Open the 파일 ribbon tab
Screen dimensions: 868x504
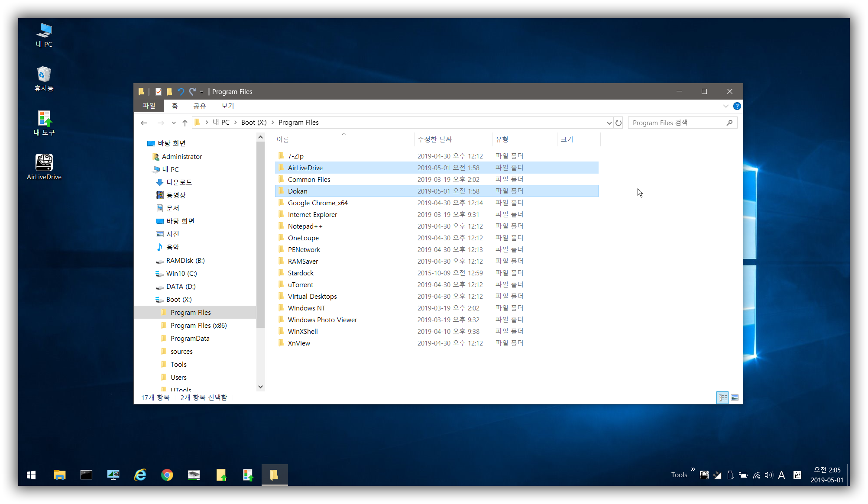tap(149, 106)
